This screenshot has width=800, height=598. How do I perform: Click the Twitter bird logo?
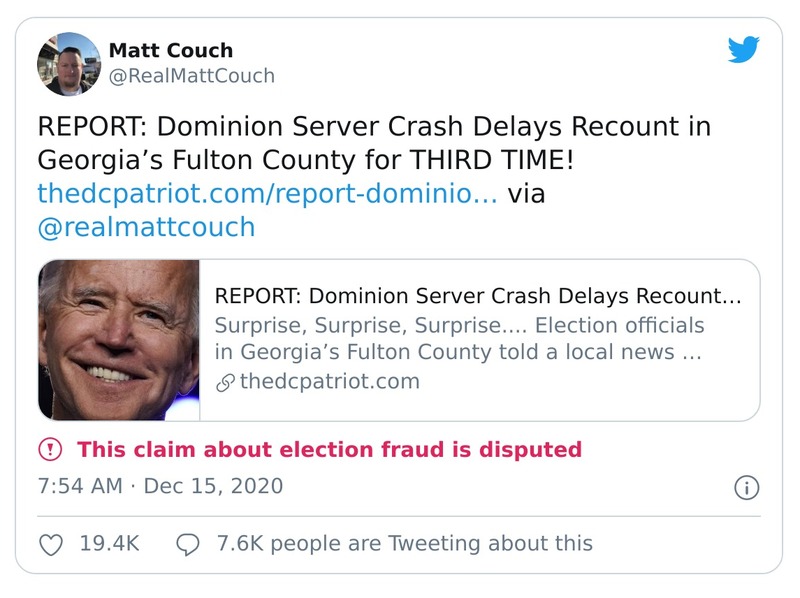pos(744,49)
